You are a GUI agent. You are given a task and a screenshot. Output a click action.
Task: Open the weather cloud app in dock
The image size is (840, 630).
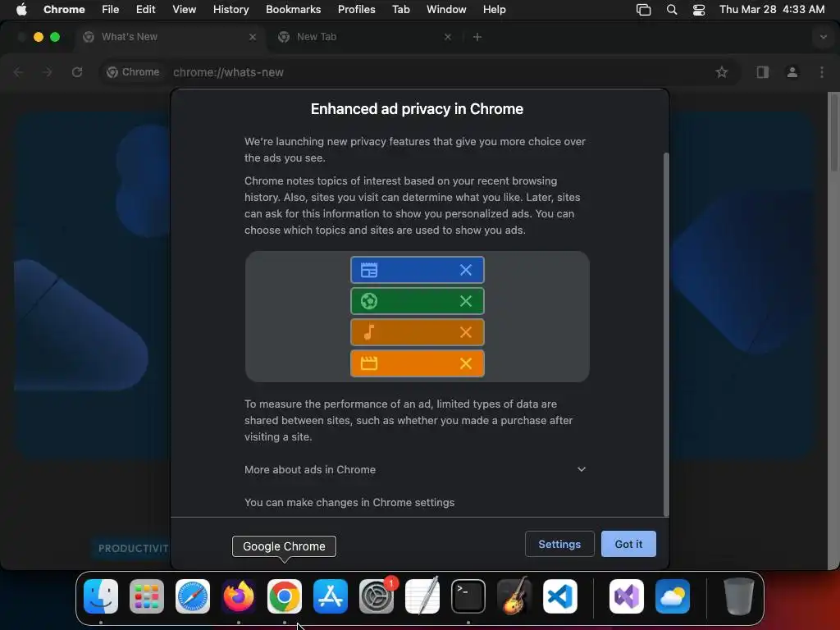673,596
